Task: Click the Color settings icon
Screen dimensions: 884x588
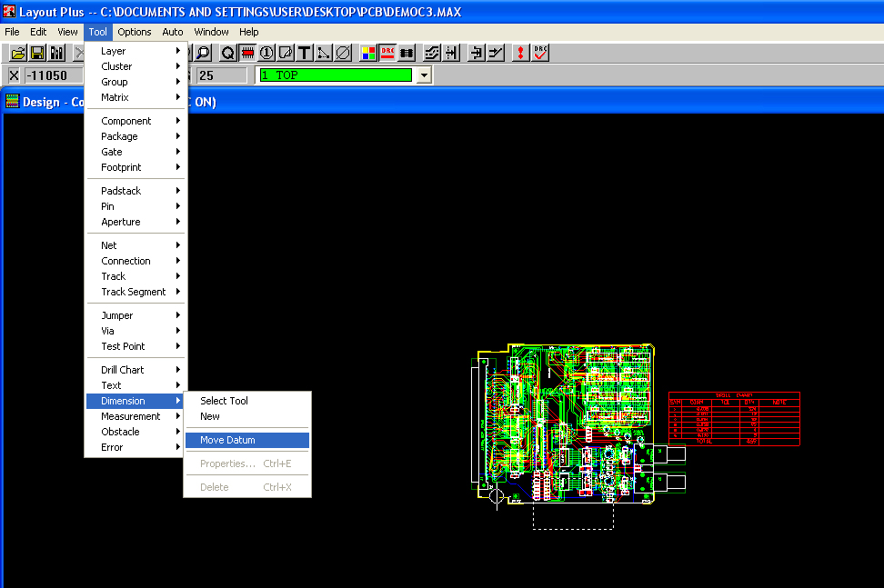Action: tap(368, 54)
